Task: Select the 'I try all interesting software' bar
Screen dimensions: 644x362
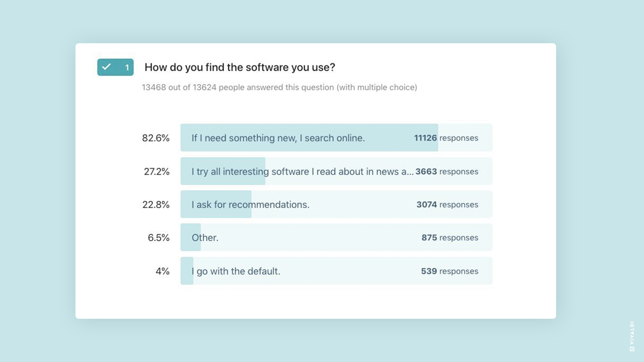Action: point(336,171)
